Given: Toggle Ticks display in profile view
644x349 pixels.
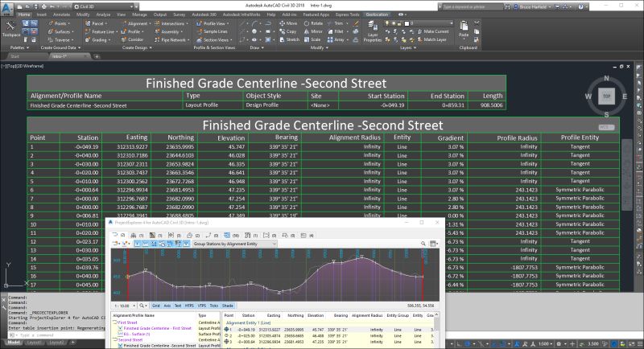Looking at the screenshot, I should (x=214, y=306).
